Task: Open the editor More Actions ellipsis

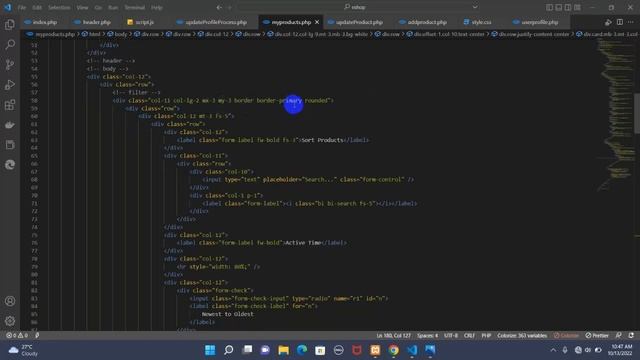Action: [631, 22]
